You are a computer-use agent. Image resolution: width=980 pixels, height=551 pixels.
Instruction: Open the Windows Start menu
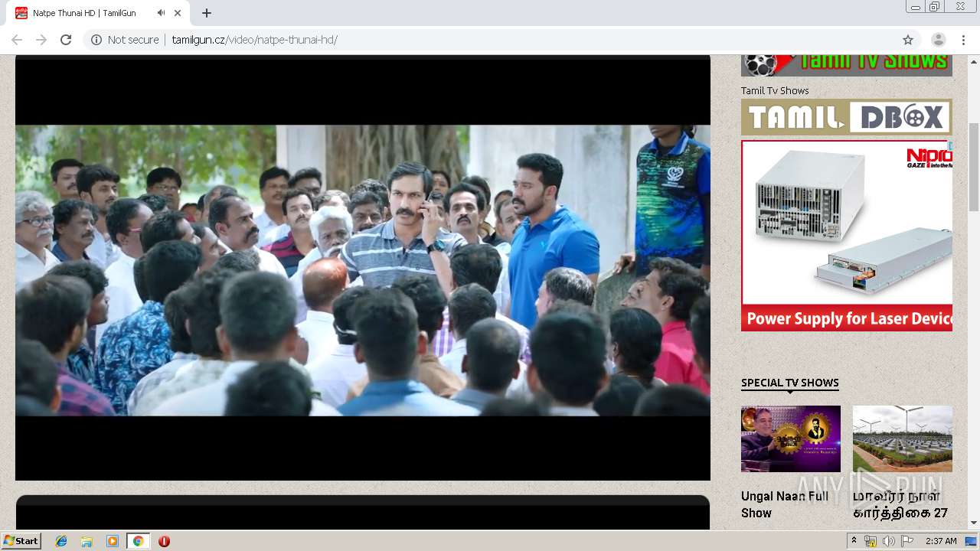[21, 541]
